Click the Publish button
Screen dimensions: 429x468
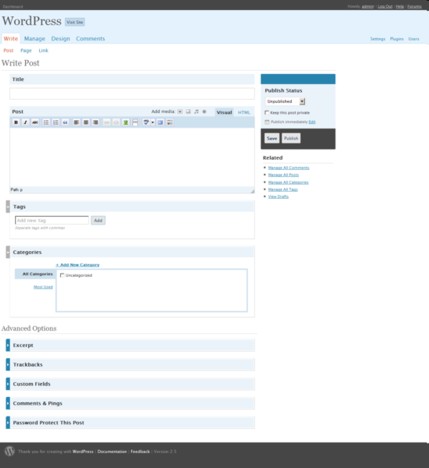291,138
